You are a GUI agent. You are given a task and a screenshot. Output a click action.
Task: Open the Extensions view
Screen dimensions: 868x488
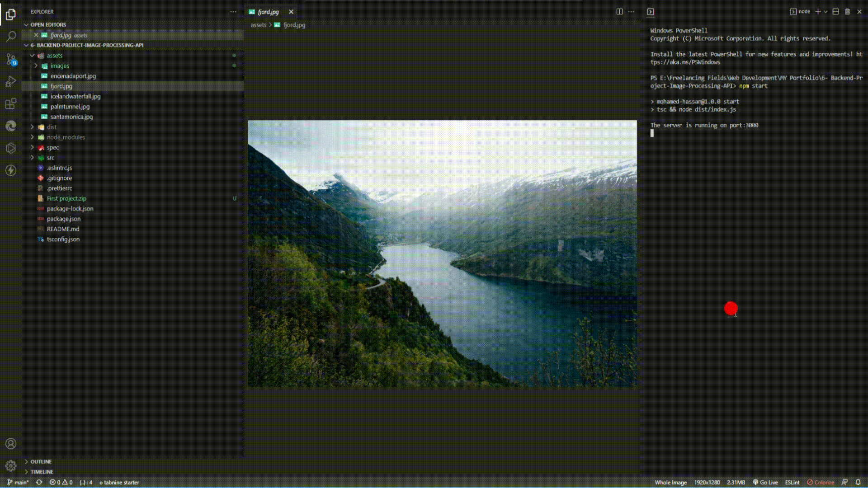(11, 104)
